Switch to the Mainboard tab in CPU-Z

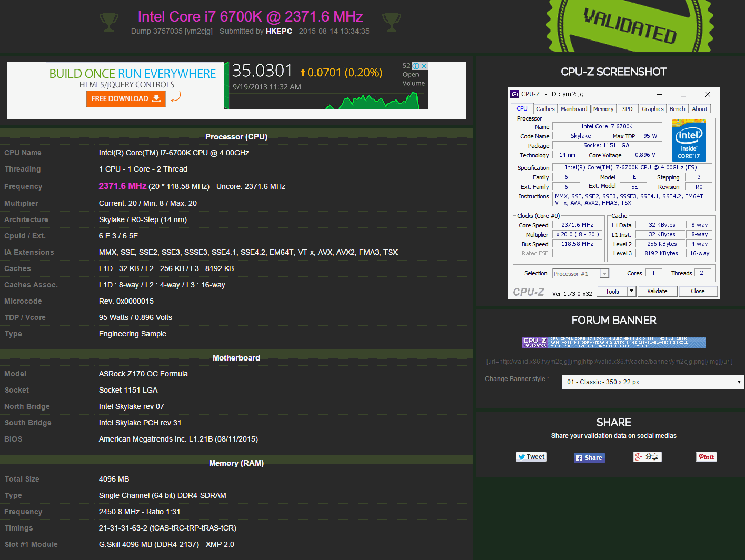coord(573,109)
